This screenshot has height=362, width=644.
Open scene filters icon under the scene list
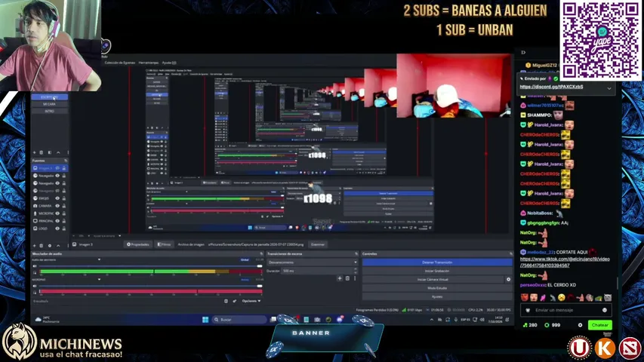[50, 152]
